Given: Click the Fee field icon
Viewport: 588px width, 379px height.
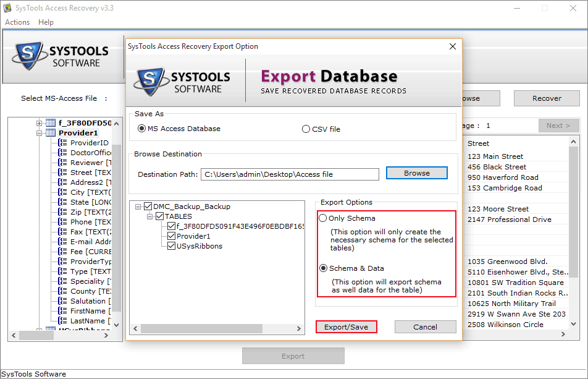Looking at the screenshot, I should (62, 252).
